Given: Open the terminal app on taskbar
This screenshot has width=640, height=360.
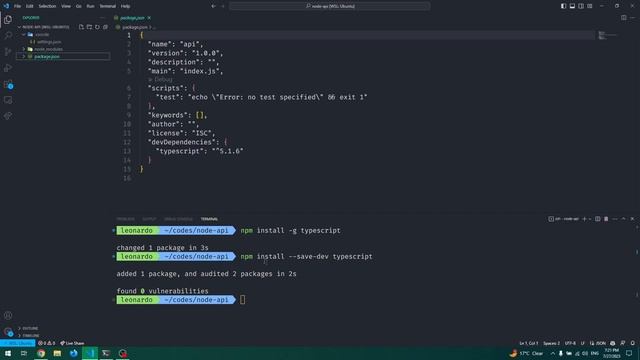Looking at the screenshot, I should pos(106,353).
